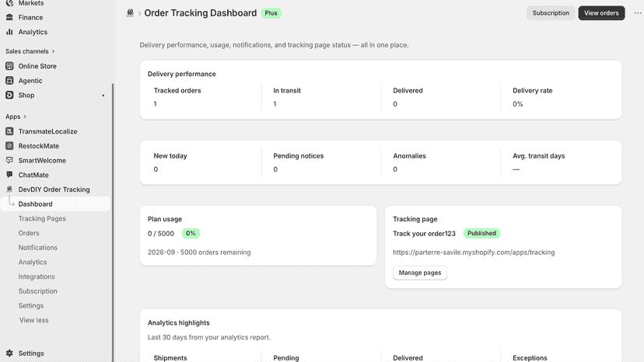Go to Orders in the app submenu

[29, 233]
